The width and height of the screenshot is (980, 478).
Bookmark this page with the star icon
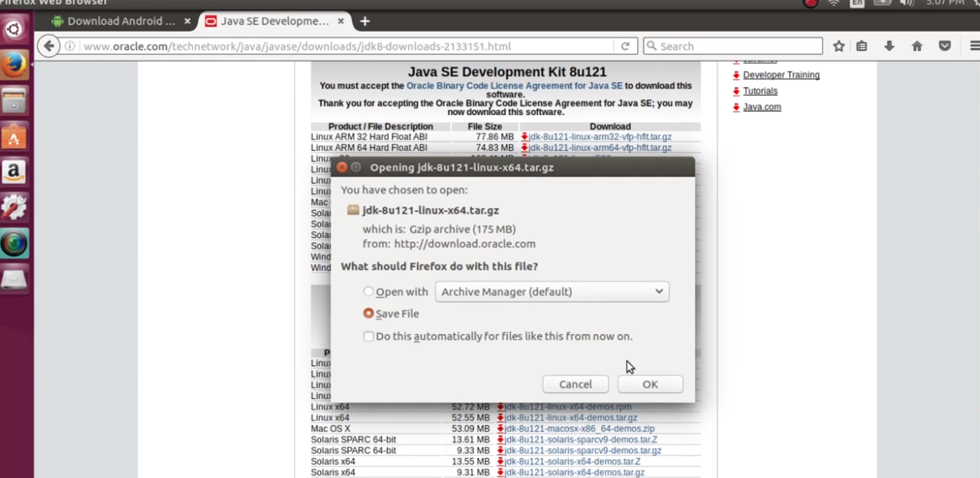(839, 46)
